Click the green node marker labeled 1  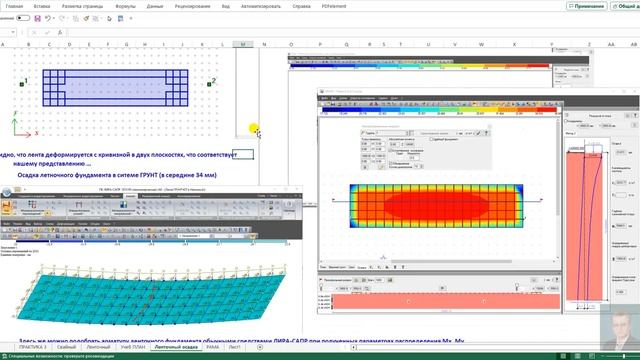(22, 84)
